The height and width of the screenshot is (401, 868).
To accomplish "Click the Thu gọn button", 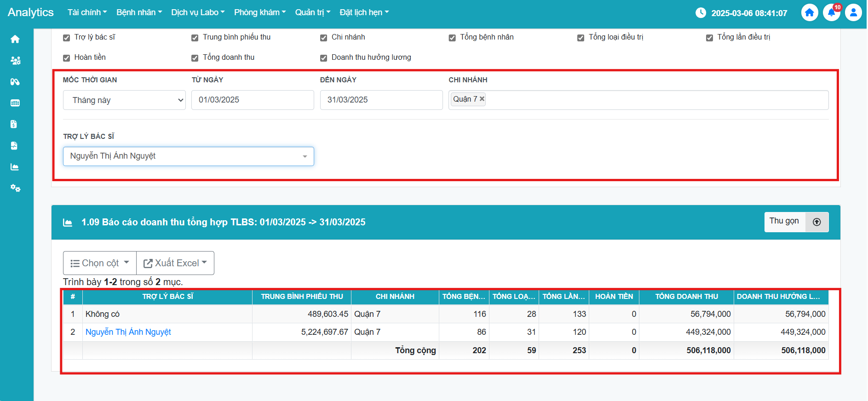I will tap(796, 222).
